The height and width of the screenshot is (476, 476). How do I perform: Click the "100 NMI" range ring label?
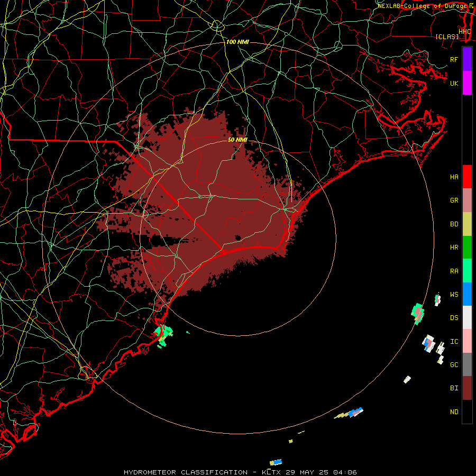[x=237, y=42]
